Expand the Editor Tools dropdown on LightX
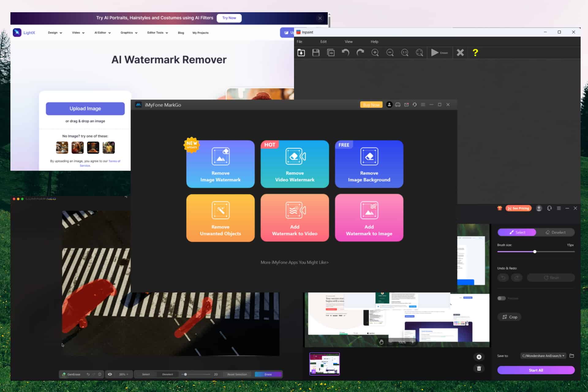 pos(158,33)
